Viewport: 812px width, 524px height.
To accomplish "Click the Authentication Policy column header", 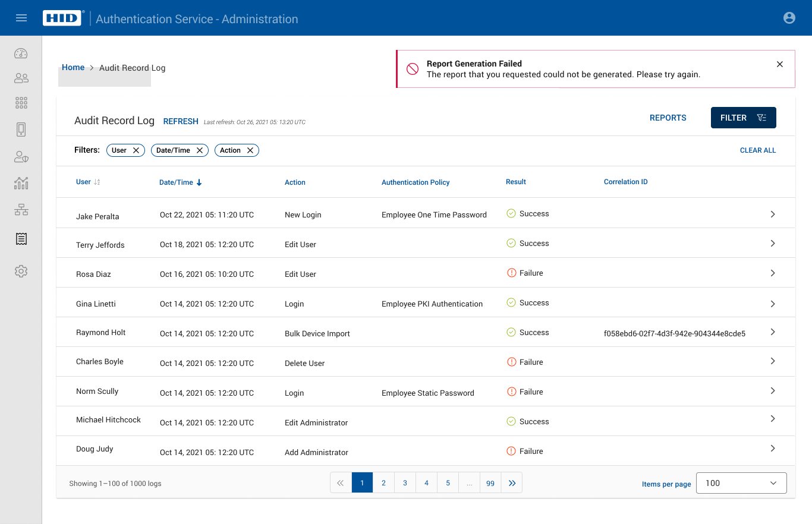I will (x=416, y=182).
